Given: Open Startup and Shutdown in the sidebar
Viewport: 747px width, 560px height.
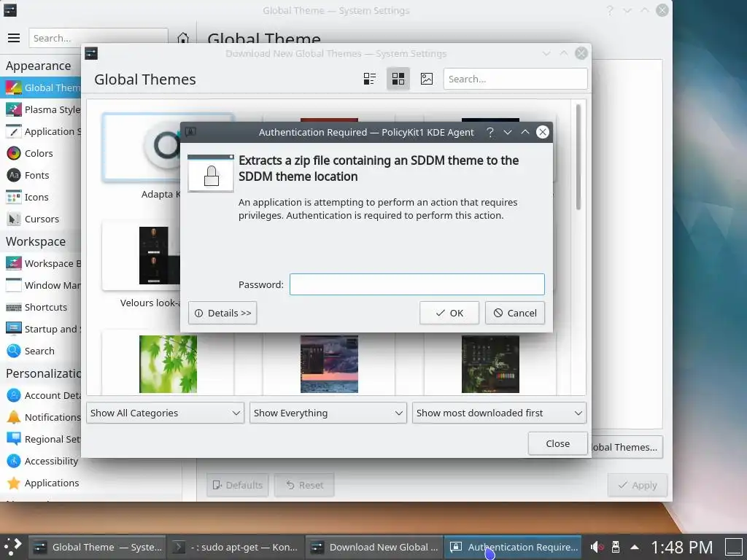Looking at the screenshot, I should tap(41, 329).
